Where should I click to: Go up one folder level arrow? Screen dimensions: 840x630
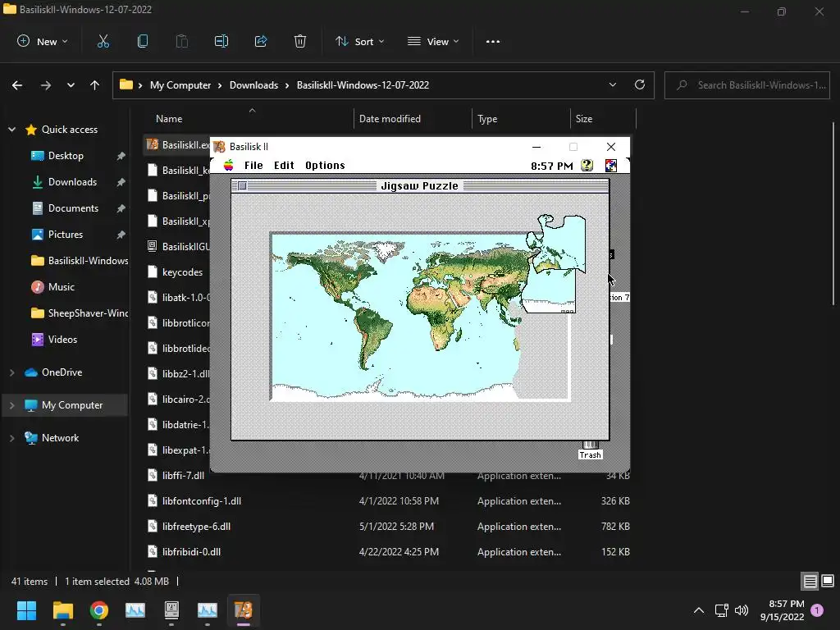coord(95,85)
